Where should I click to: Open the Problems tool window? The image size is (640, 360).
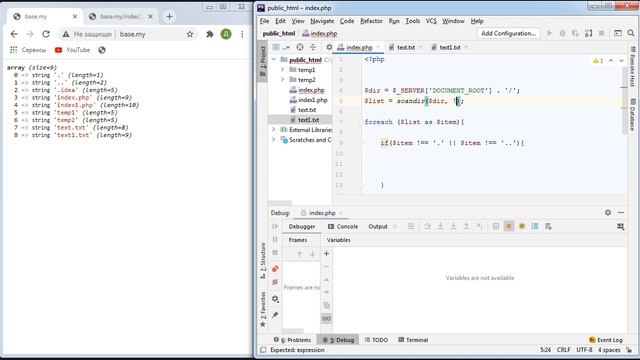pyautogui.click(x=292, y=340)
